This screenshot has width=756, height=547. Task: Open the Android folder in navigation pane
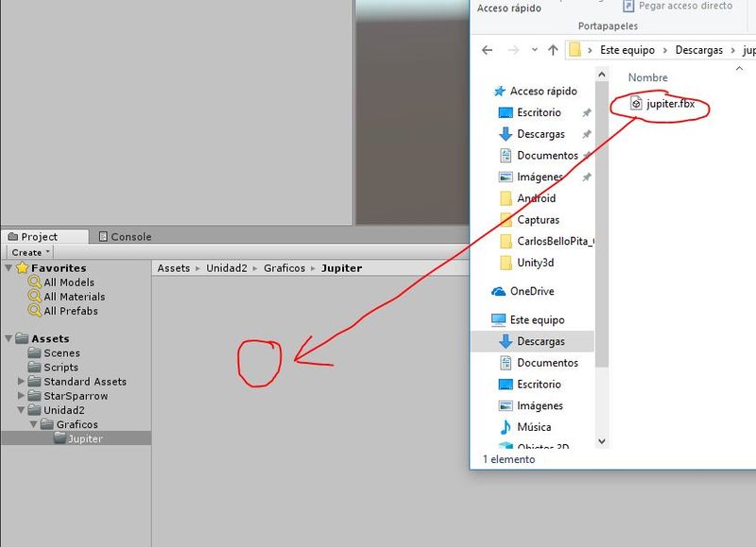point(536,198)
